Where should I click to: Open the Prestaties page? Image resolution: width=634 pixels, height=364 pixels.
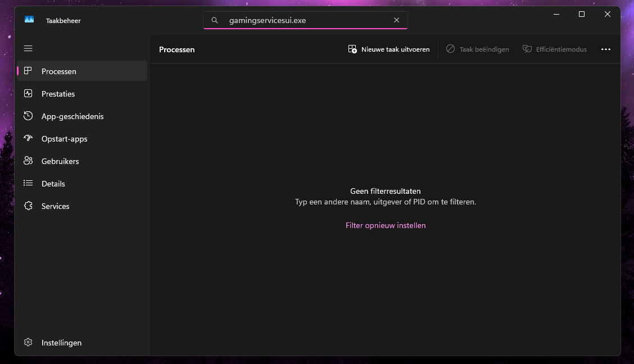(x=82, y=94)
